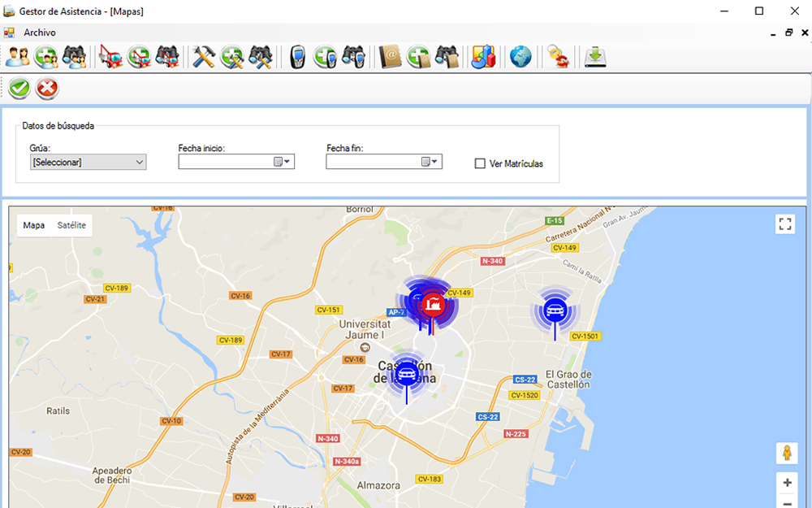The height and width of the screenshot is (508, 812).
Task: Minimize the inner Mapas child window
Action: [x=773, y=33]
